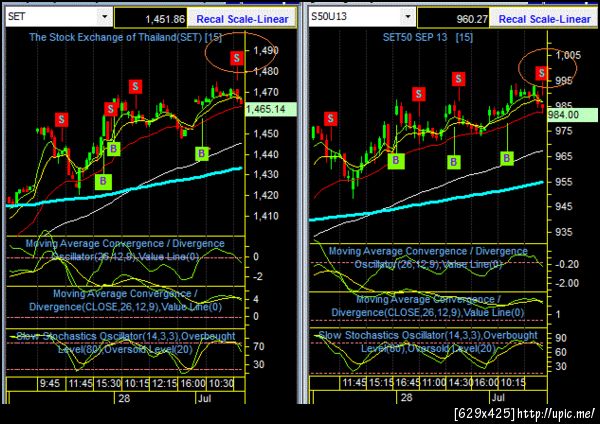Click the circled S sell marker on SET chart
This screenshot has height=424, width=600.
coord(237,58)
